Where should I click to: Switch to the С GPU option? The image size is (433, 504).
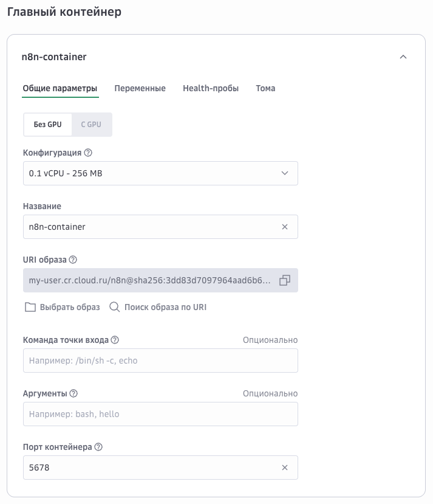tap(91, 125)
